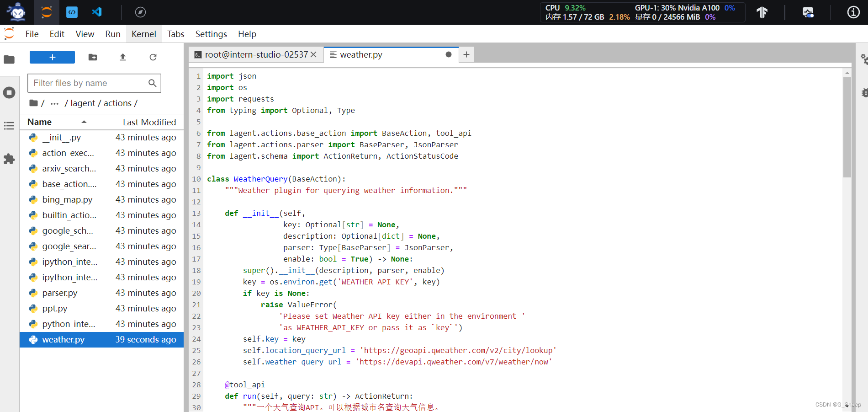
Task: Open the JupyterLab launcher icon in top bar
Action: point(47,12)
